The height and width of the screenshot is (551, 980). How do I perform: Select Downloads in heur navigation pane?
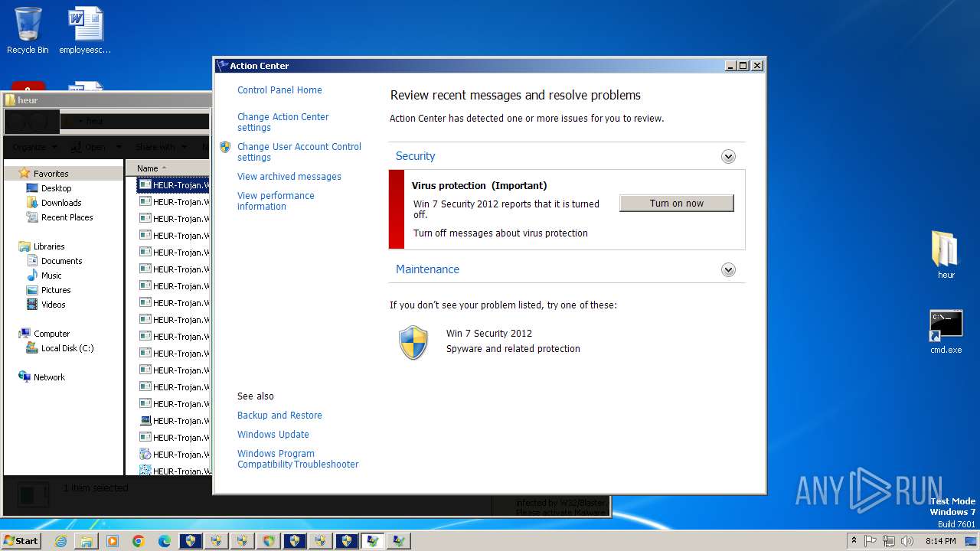pyautogui.click(x=61, y=203)
